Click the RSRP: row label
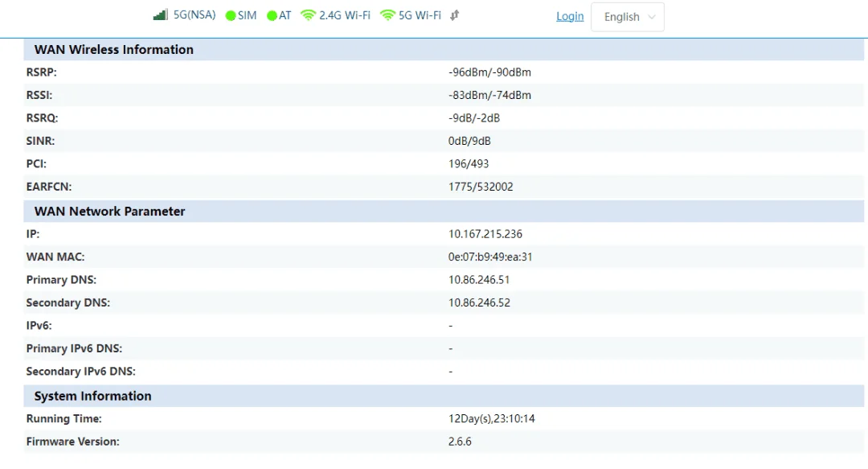 point(41,72)
